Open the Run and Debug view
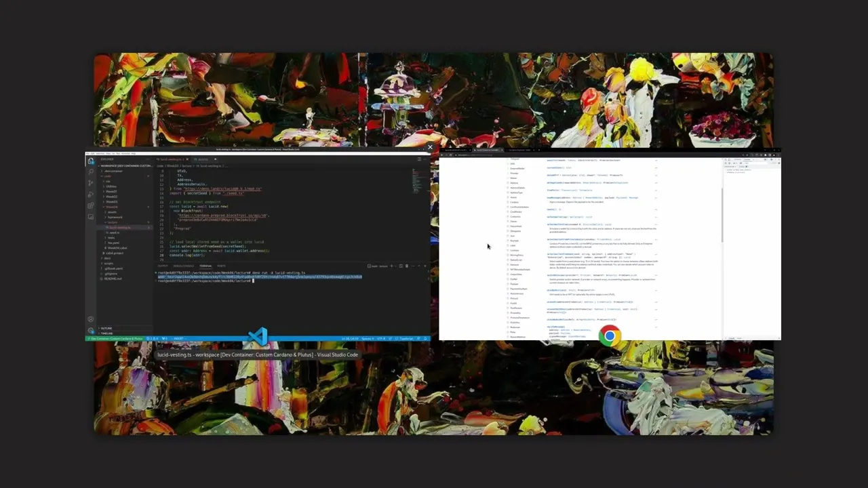868x488 pixels. [x=91, y=195]
